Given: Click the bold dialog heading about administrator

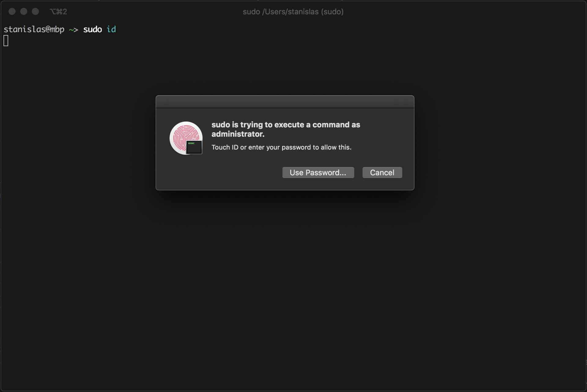Looking at the screenshot, I should 286,129.
